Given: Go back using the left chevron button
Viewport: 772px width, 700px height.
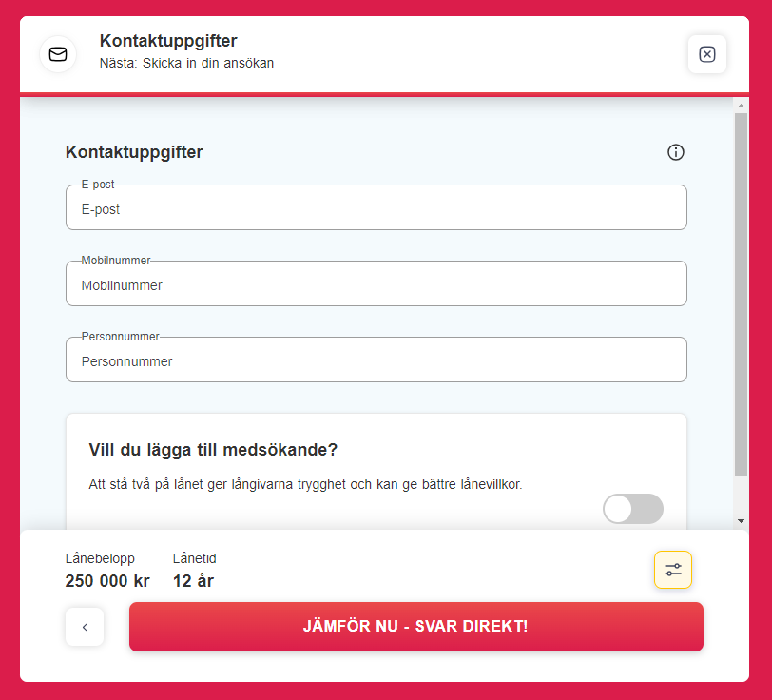Looking at the screenshot, I should (x=85, y=627).
